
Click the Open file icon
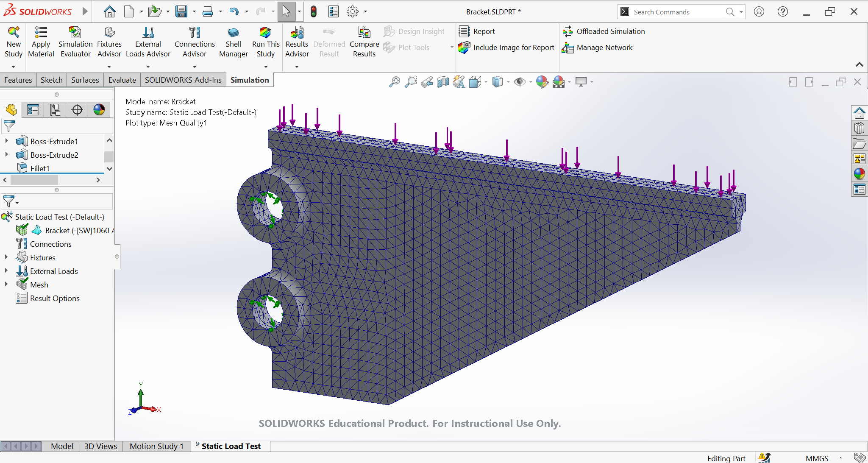155,11
